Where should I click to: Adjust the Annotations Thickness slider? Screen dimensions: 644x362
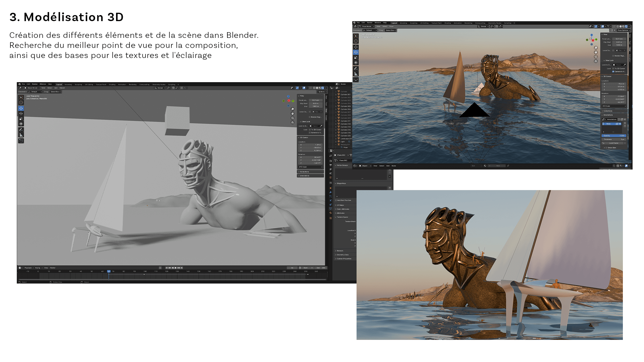tap(614, 139)
